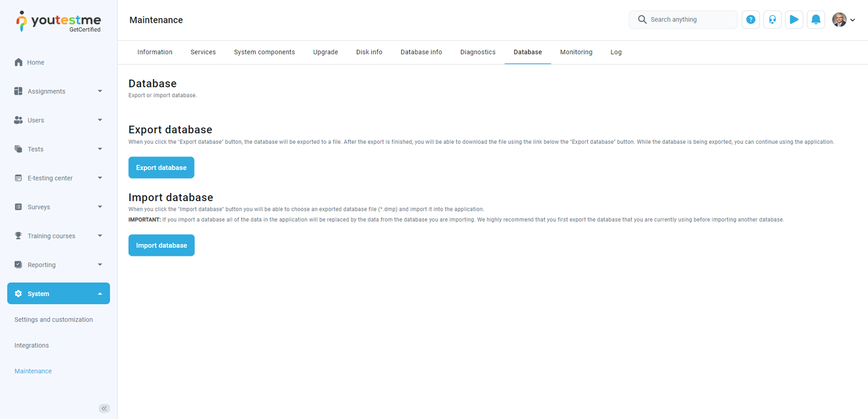Open the Monitoring tab
This screenshot has width=868, height=419.
pos(576,52)
